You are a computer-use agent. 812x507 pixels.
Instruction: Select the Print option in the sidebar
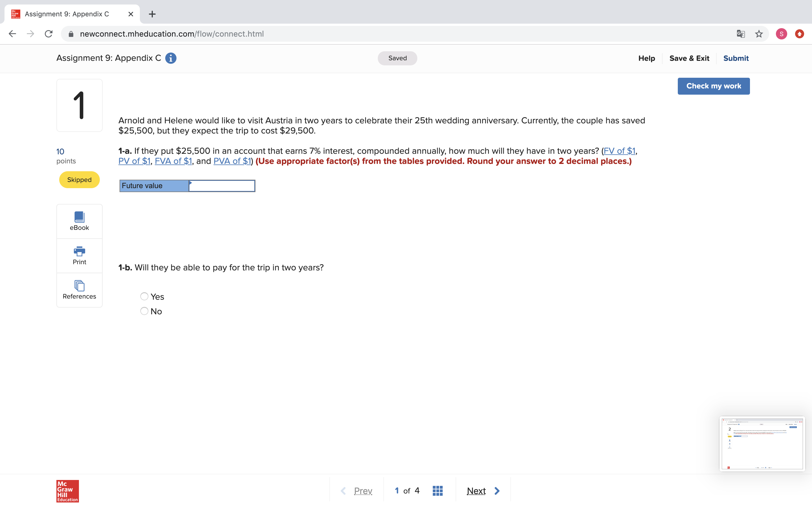point(79,255)
